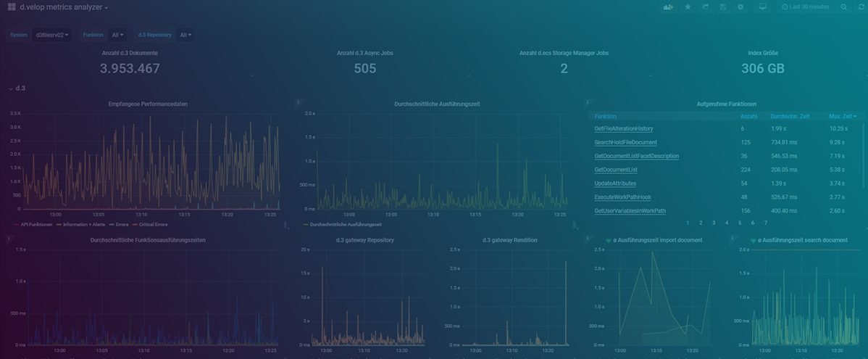Viewport: 868px width, 359px height.
Task: Click heart icon beside import document title
Action: pyautogui.click(x=609, y=241)
